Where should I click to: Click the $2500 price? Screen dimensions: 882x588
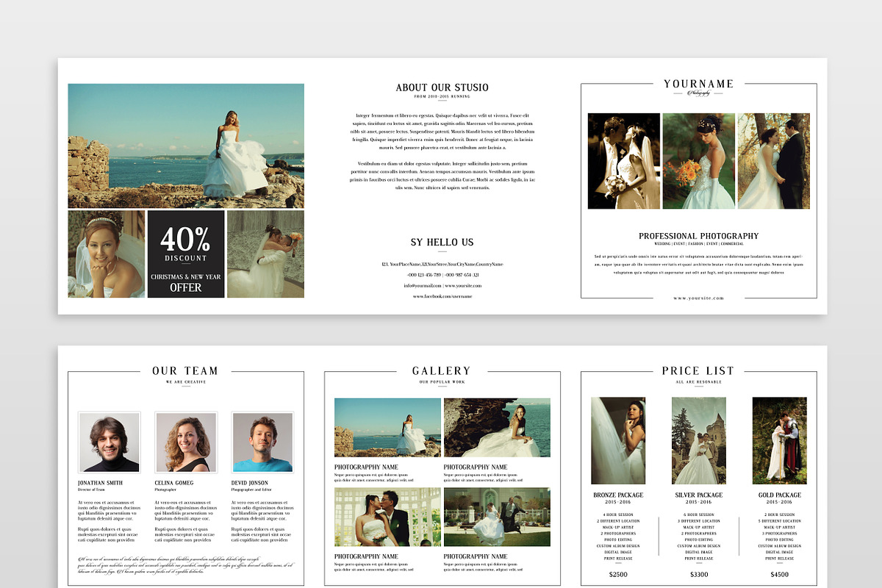point(618,574)
